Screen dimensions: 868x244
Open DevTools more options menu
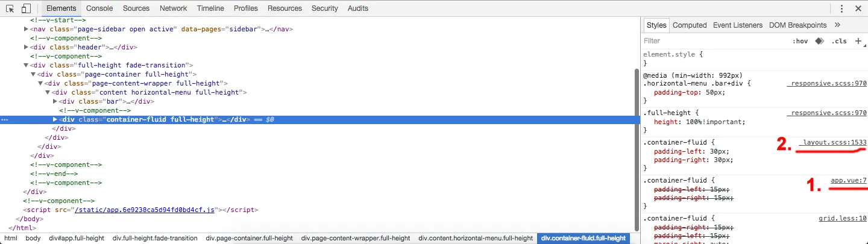[841, 8]
